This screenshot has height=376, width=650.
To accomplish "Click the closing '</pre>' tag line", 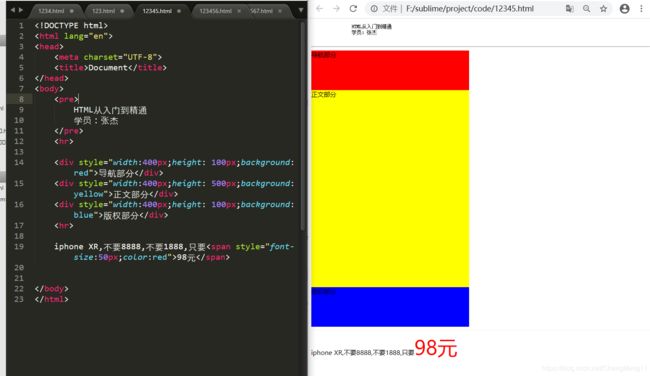I will (68, 131).
